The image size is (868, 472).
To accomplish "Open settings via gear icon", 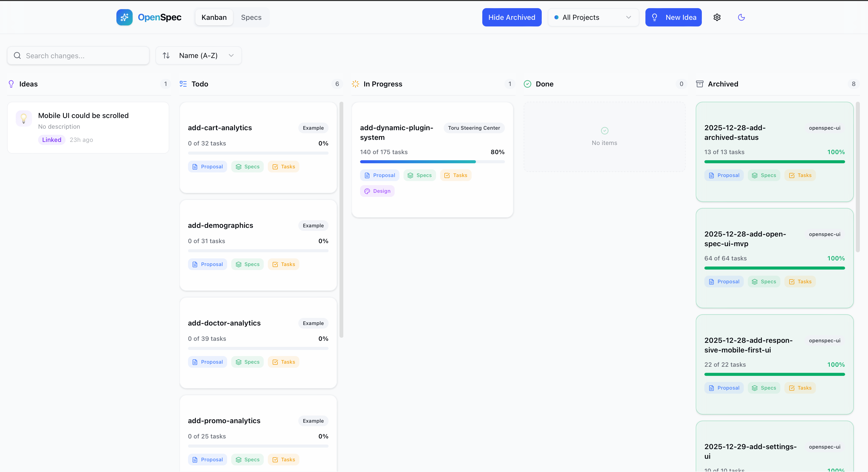I will coord(717,17).
